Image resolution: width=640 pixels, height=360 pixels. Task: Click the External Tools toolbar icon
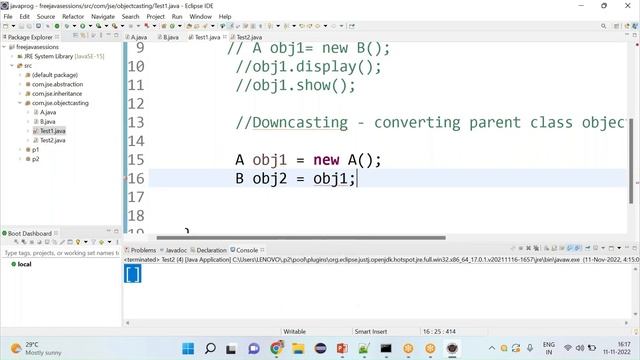[x=115, y=26]
